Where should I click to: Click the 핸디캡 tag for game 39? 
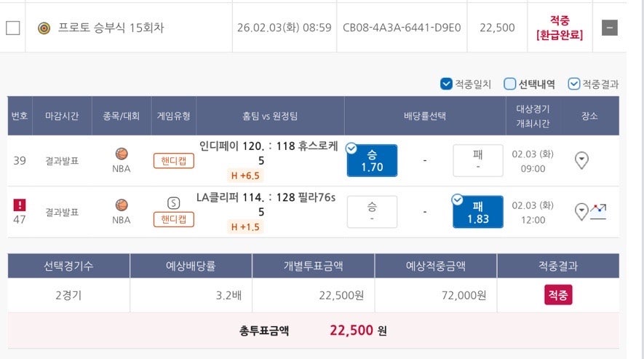(173, 160)
